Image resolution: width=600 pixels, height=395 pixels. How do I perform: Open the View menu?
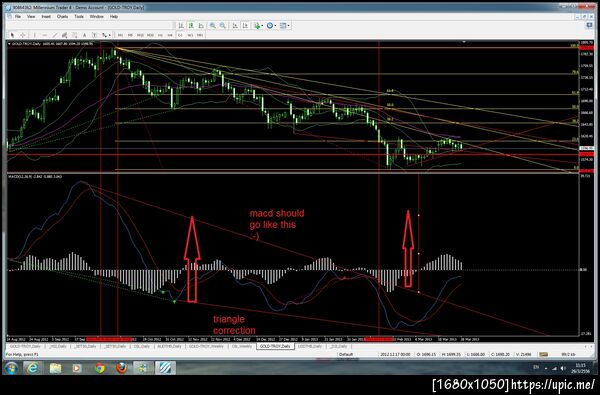tap(31, 16)
